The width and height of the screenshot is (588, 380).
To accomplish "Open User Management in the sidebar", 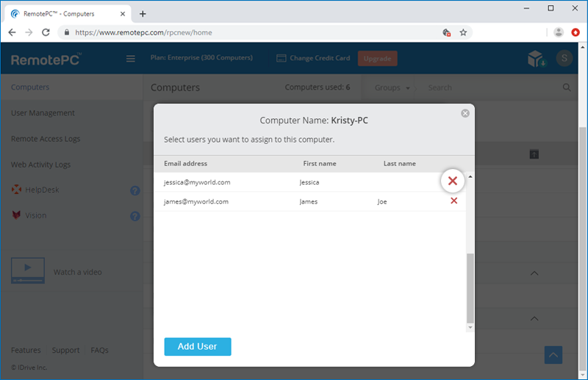I will point(43,113).
